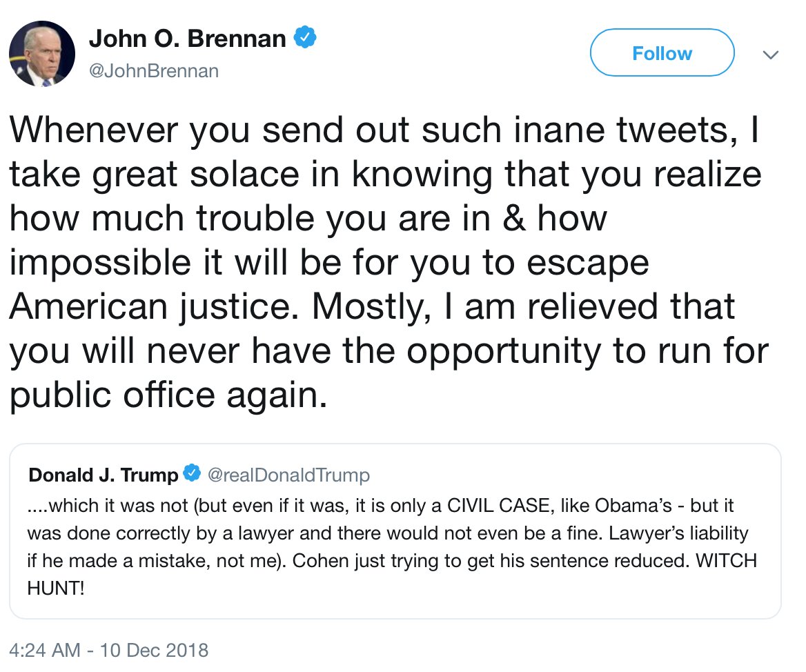Viewport: 806px width, 672px height.
Task: Expand the chevron menu beside Follow
Action: pos(771,55)
